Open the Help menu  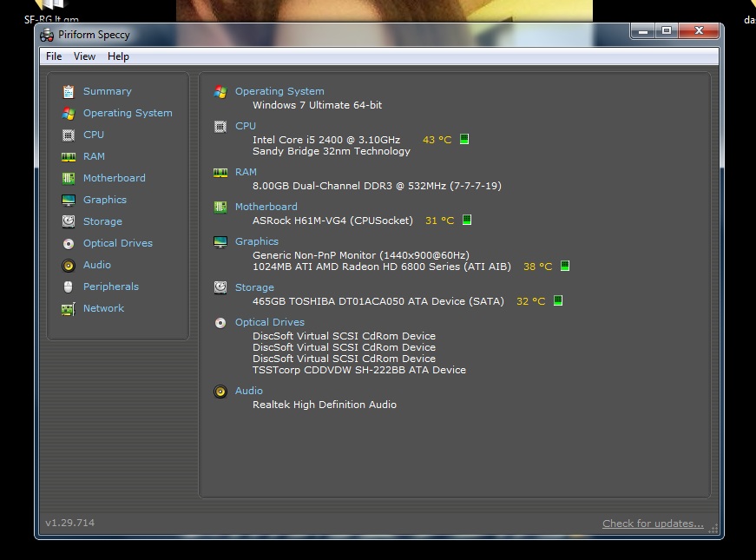(x=118, y=56)
